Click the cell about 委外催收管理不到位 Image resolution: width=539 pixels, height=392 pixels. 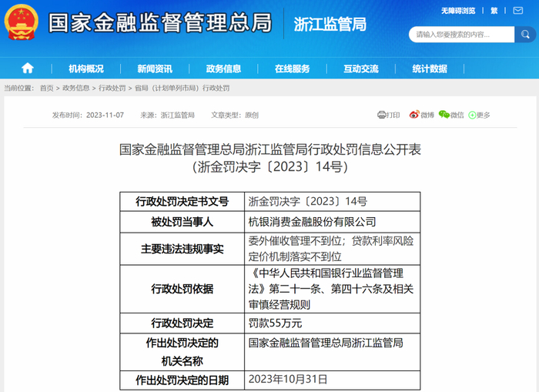click(333, 249)
